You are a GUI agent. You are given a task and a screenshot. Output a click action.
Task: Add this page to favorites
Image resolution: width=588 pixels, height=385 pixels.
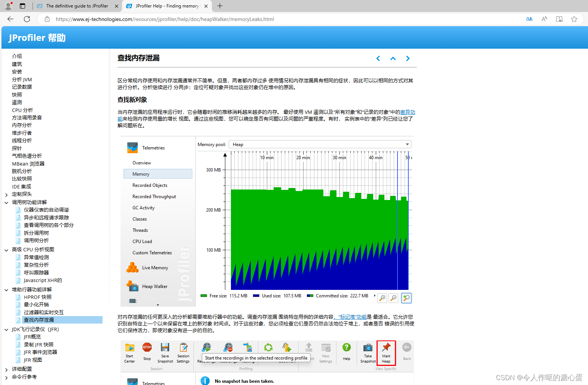pyautogui.click(x=574, y=19)
